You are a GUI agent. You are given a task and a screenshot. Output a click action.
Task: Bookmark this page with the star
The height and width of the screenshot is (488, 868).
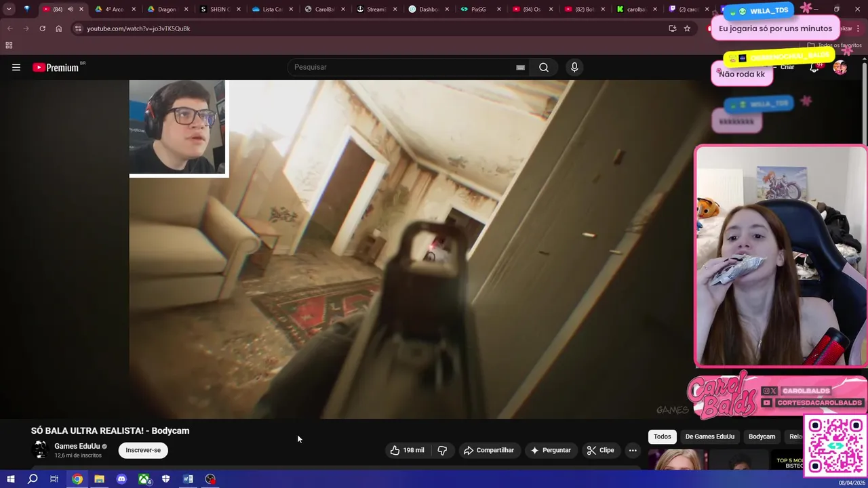click(x=687, y=28)
